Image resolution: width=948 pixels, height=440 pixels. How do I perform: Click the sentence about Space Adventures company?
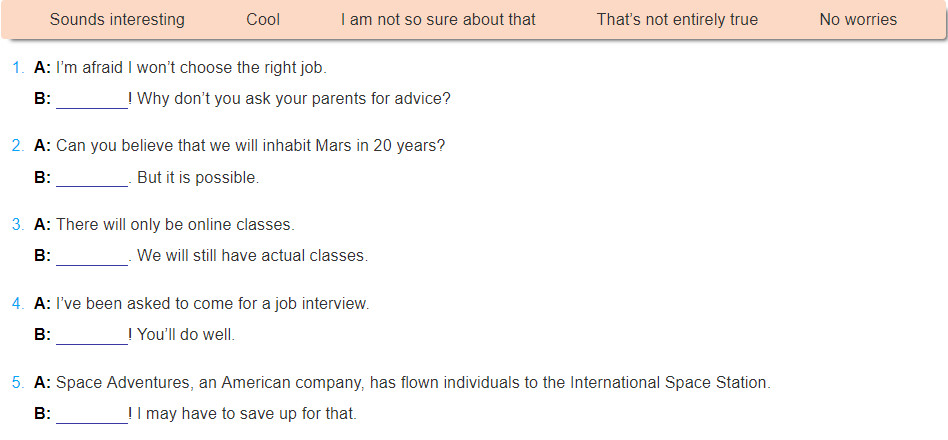pos(414,383)
